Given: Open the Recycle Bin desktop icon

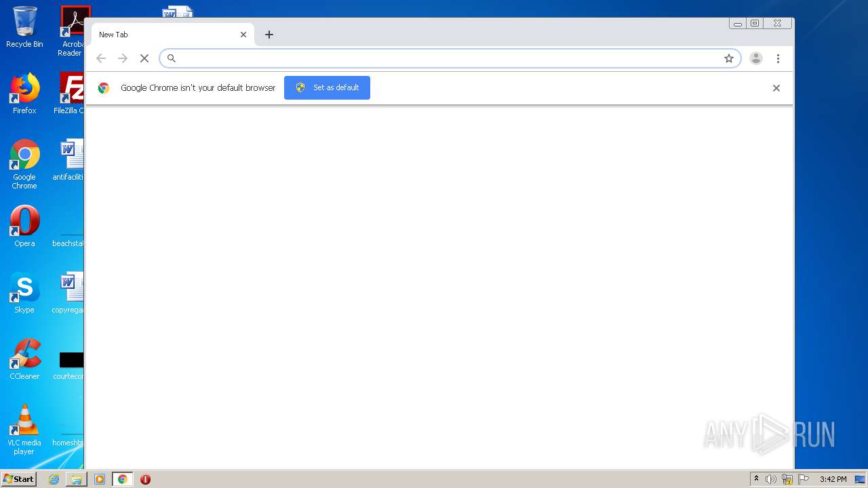Looking at the screenshot, I should coord(24,27).
